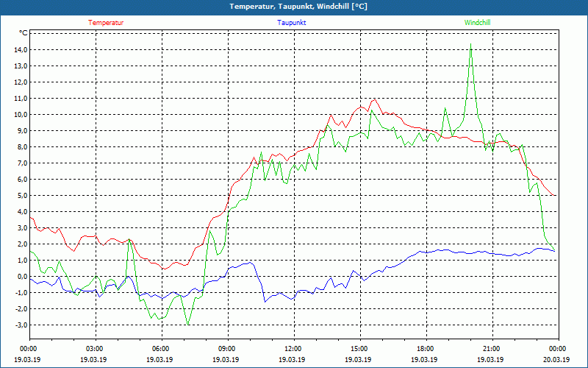Click the red Temperatur legend label

pos(106,23)
